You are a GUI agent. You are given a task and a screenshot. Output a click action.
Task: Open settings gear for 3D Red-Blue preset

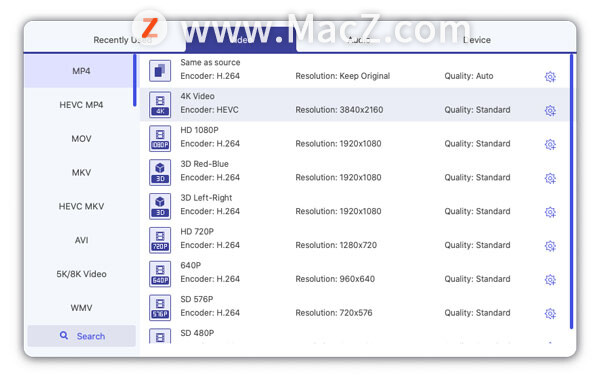point(550,178)
